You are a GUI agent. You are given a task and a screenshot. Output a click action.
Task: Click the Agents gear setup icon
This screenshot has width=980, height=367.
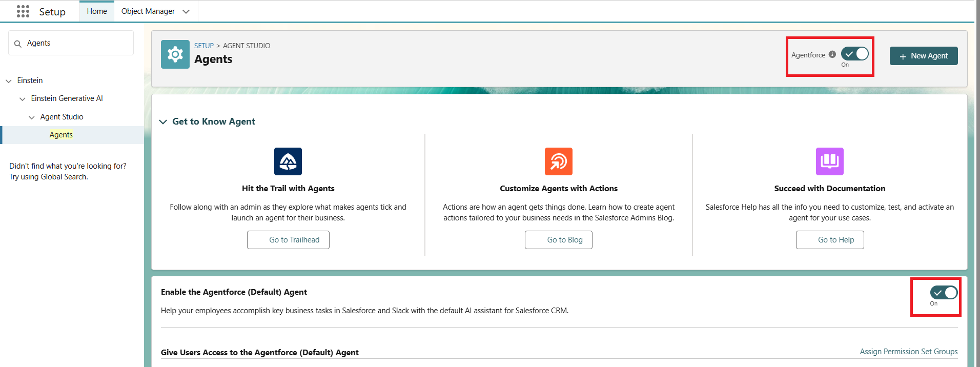click(x=175, y=54)
